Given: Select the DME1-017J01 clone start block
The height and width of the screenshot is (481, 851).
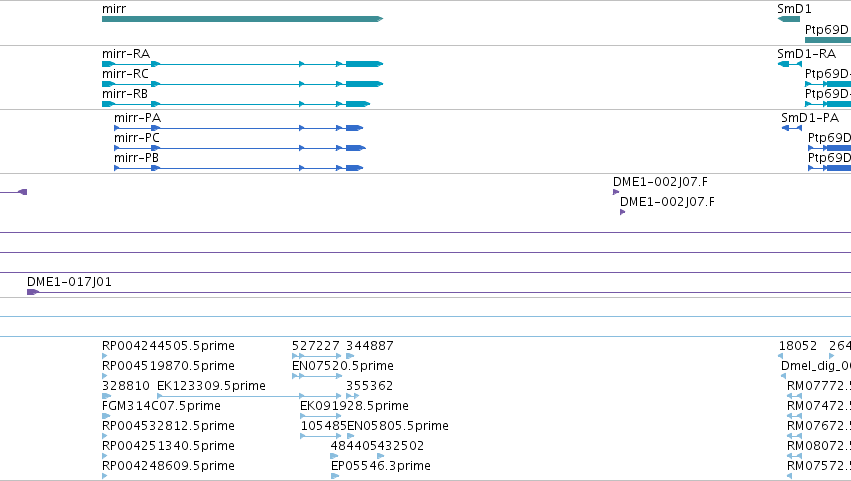Looking at the screenshot, I should point(33,292).
